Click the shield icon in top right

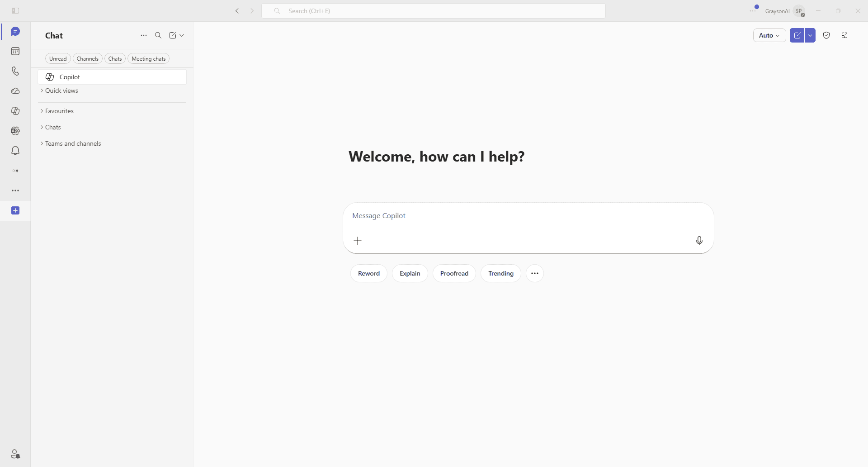click(x=826, y=35)
